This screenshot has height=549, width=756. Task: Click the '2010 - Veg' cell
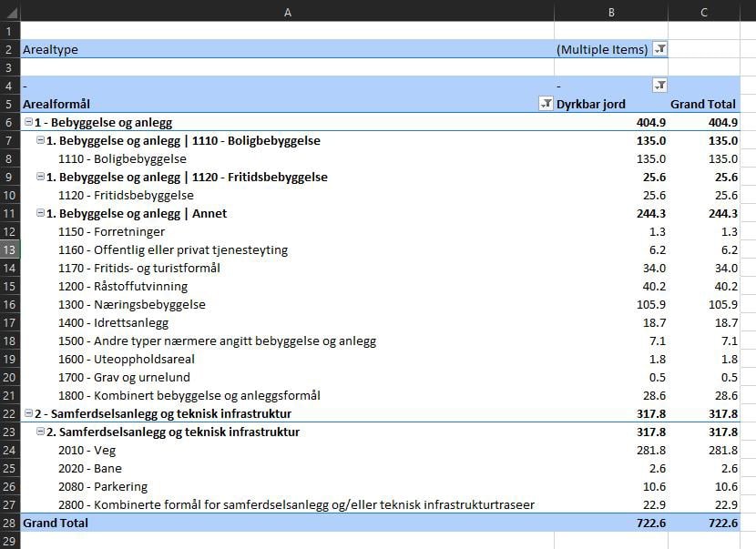[86, 450]
